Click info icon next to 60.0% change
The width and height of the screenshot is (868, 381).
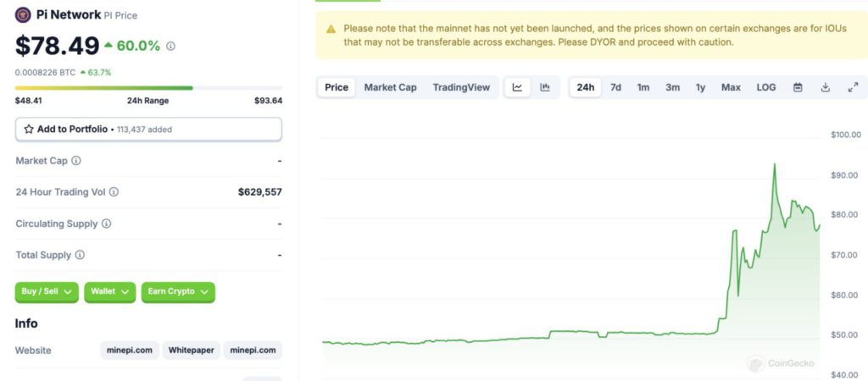171,46
